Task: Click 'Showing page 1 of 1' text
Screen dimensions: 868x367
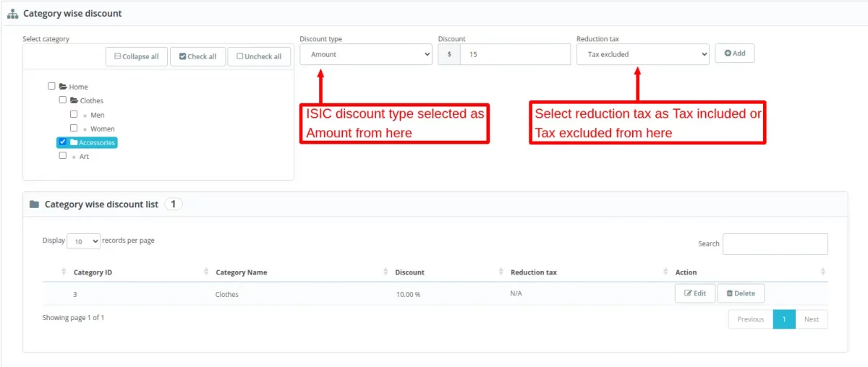Action: coord(73,318)
